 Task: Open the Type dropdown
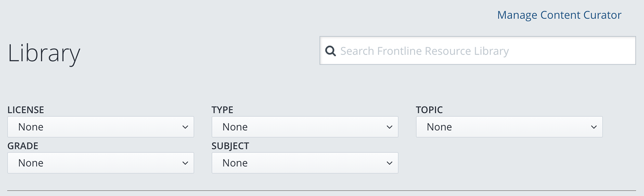tap(305, 127)
